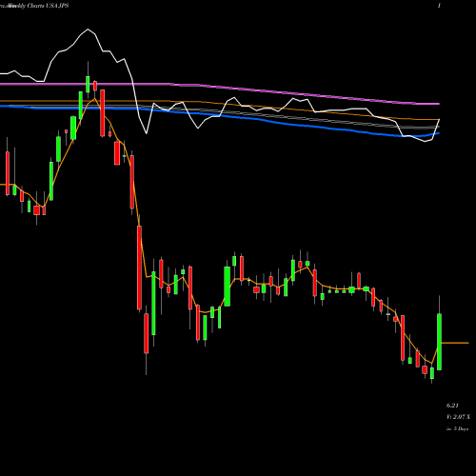476x476 pixels.
Task: Click the volume label 'V: 2.07 N'
Action: (x=459, y=417)
